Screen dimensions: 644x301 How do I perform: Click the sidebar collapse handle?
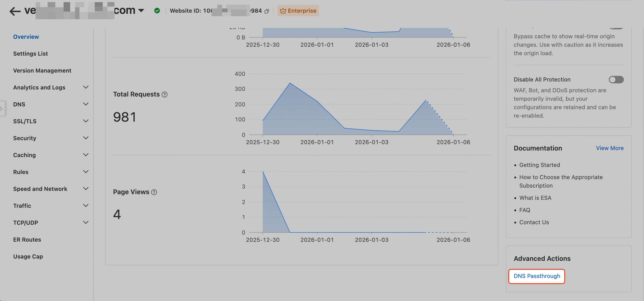point(2,108)
